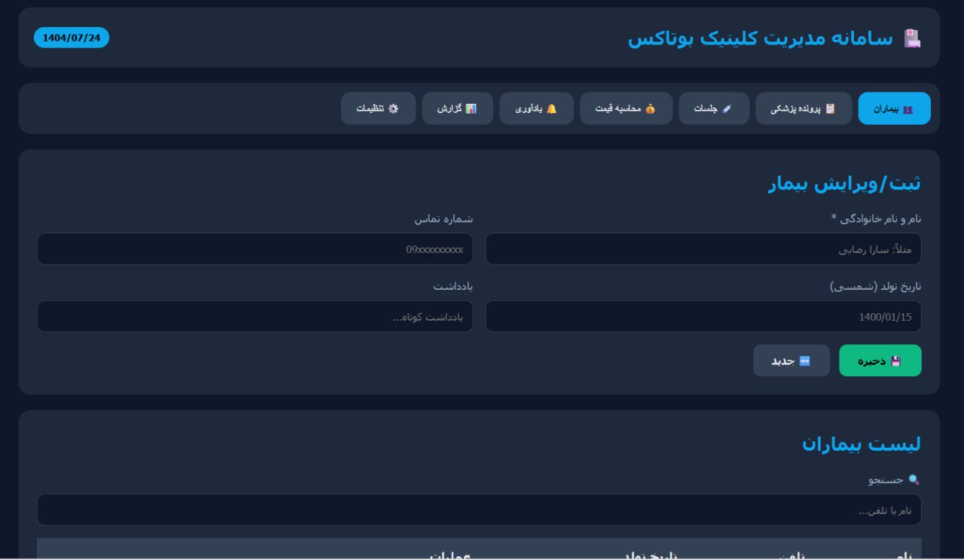Image resolution: width=964 pixels, height=560 pixels.
Task: Click the magnifier icon beside جستجو
Action: [x=914, y=479]
